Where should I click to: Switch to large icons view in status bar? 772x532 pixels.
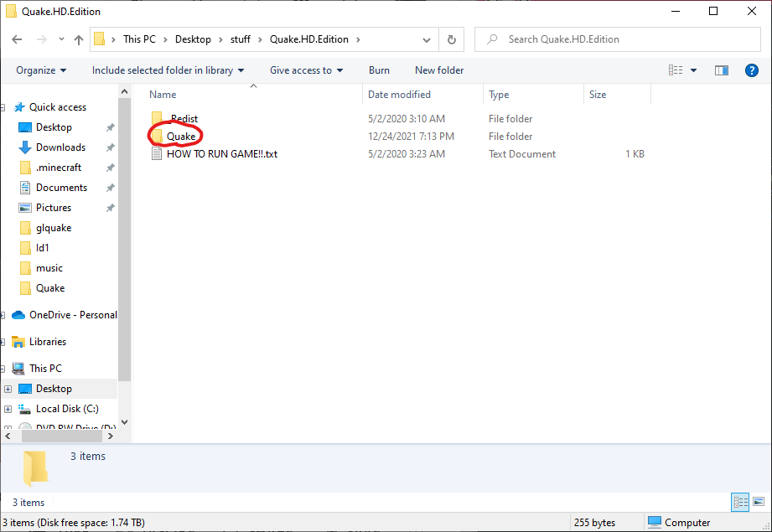pos(759,503)
